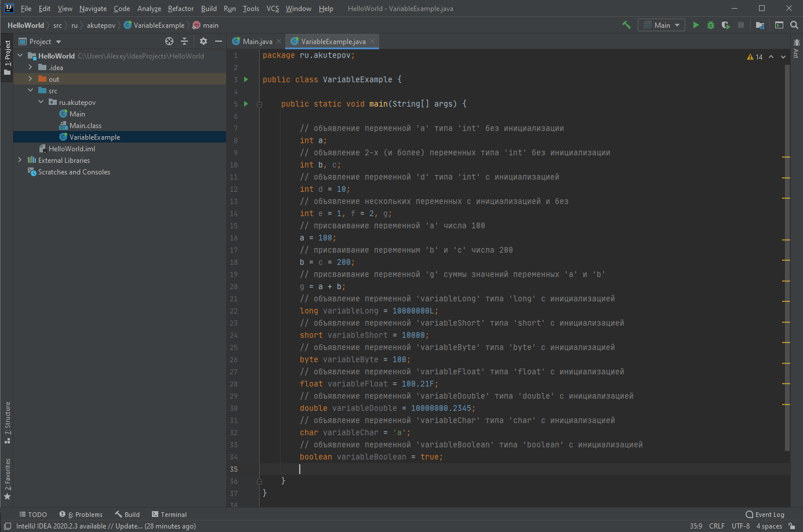Screen dimensions: 803x532
Task: Collapse all in the Project panel
Action: (x=184, y=41)
